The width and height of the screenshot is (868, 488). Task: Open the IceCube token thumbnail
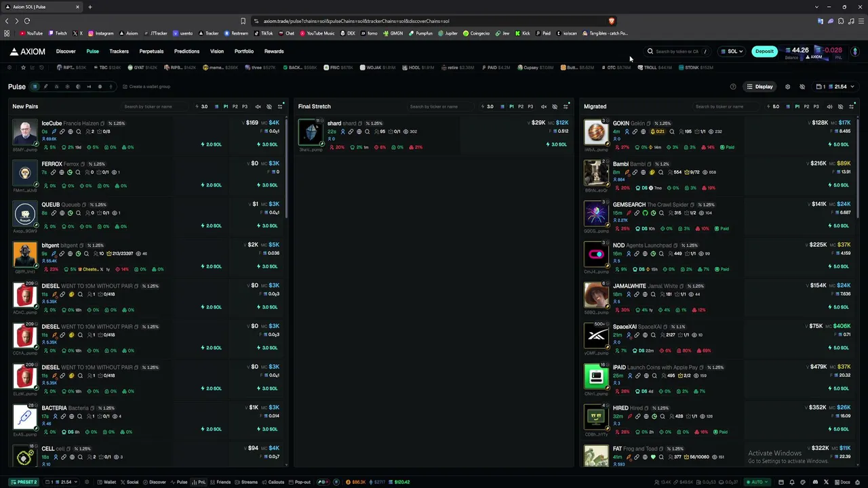pyautogui.click(x=25, y=133)
